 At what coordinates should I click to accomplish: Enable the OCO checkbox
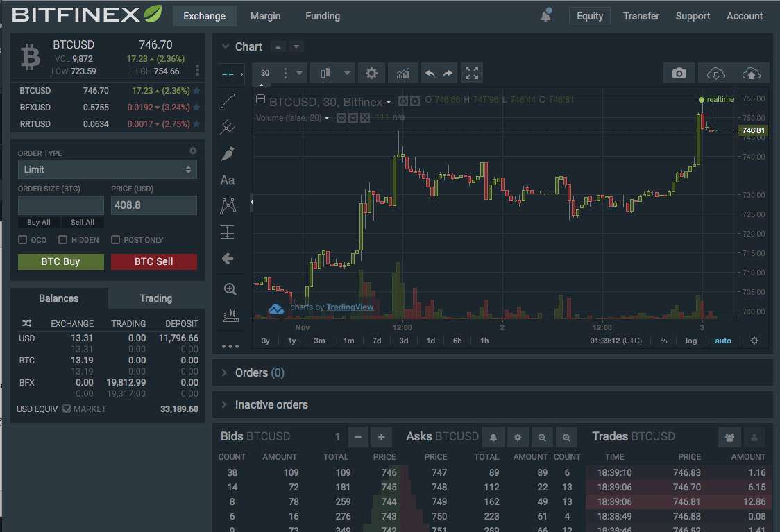coord(22,240)
